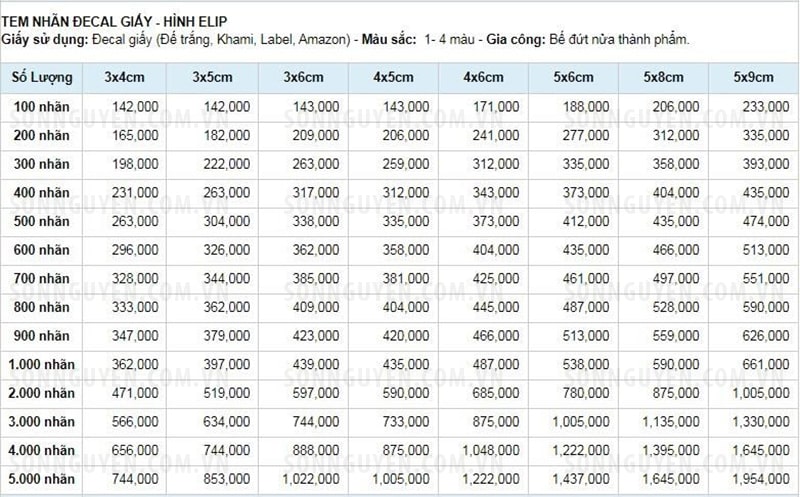Select the 5x9cm column header
The width and height of the screenshot is (800, 497).
(x=754, y=78)
